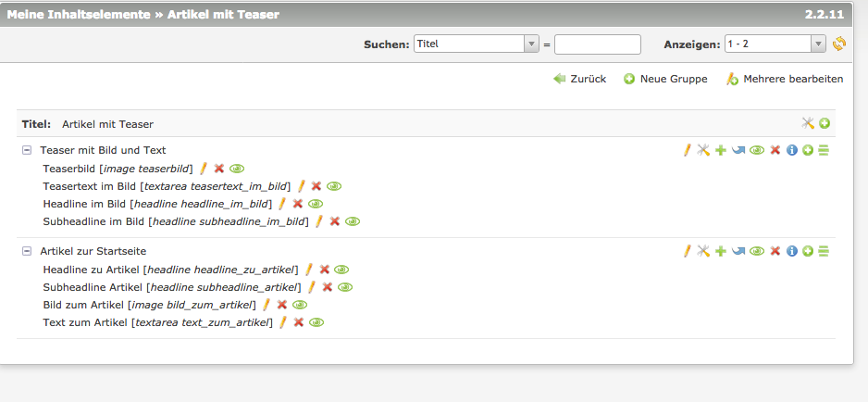Collapse the Teaser mit Bild und Text group

[27, 150]
